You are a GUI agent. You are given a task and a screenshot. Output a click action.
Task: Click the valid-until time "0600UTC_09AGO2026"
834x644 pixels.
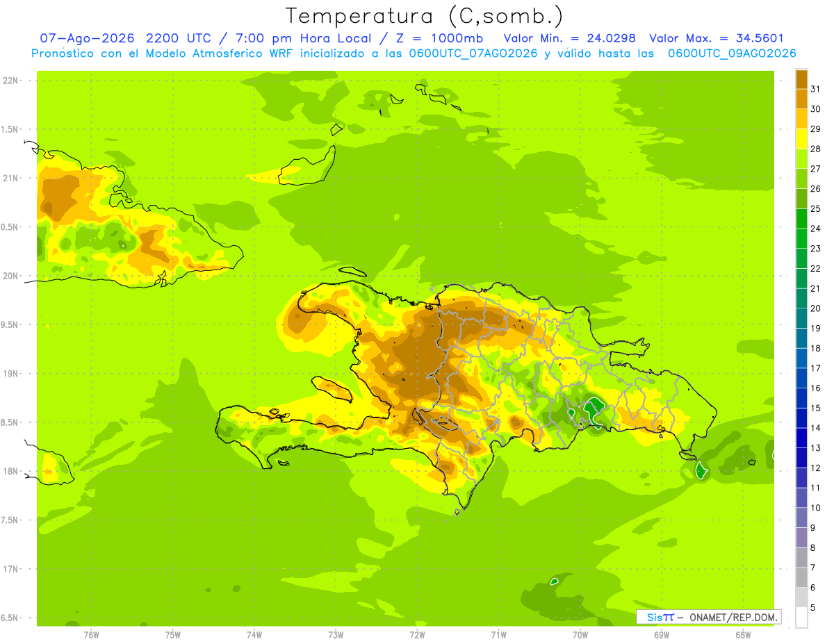[732, 53]
